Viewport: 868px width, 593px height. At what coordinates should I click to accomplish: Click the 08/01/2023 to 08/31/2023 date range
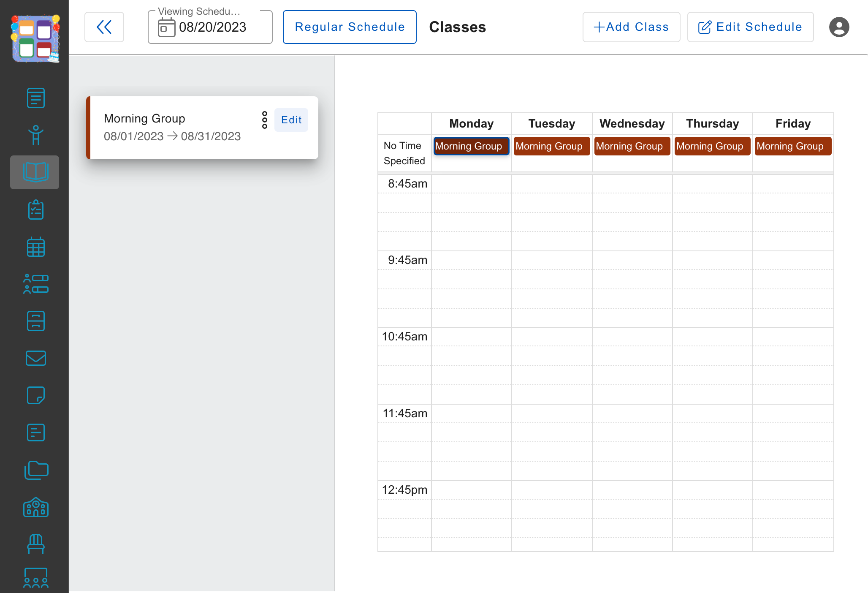point(172,136)
